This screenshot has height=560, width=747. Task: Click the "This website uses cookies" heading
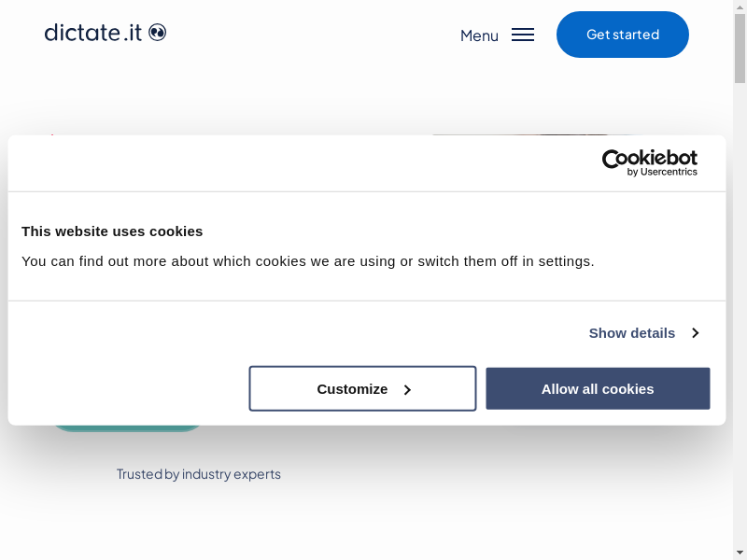click(x=112, y=231)
